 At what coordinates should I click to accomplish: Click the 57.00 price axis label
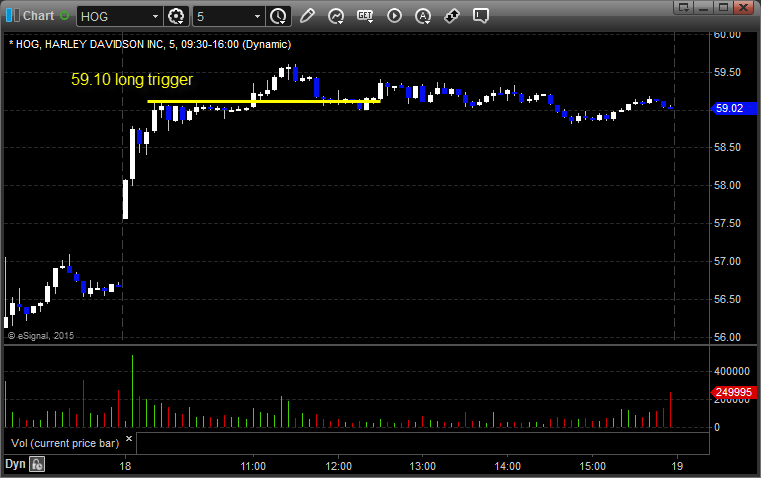point(728,262)
